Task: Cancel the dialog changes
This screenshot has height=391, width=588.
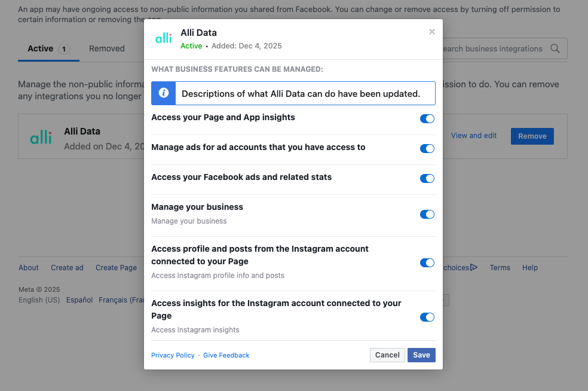Action: click(x=387, y=355)
